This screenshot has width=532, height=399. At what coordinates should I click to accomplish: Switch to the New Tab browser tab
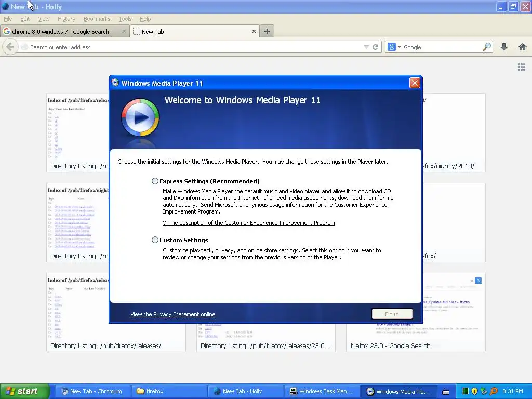click(195, 32)
